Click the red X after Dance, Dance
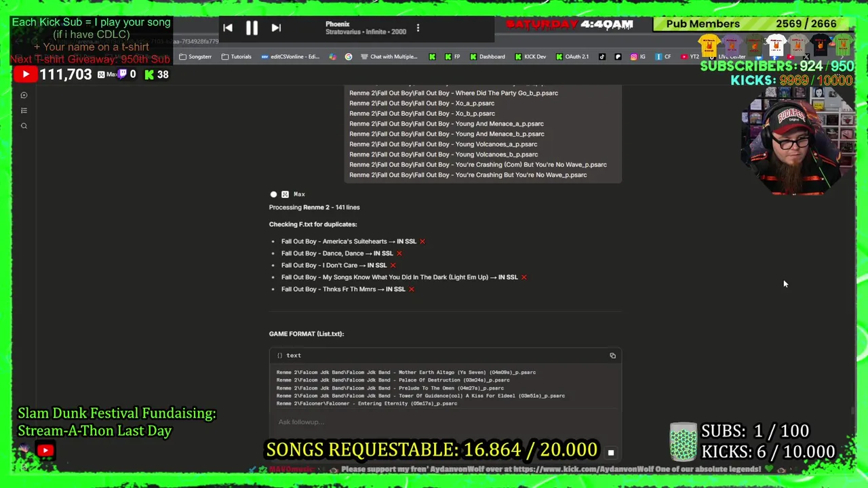The image size is (868, 488). (x=399, y=253)
